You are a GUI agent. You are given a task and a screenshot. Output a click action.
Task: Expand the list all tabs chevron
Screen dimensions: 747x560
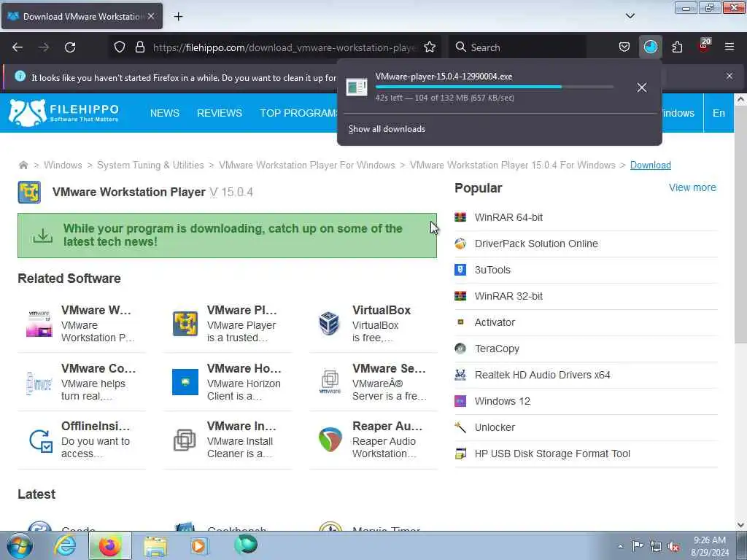click(x=630, y=16)
